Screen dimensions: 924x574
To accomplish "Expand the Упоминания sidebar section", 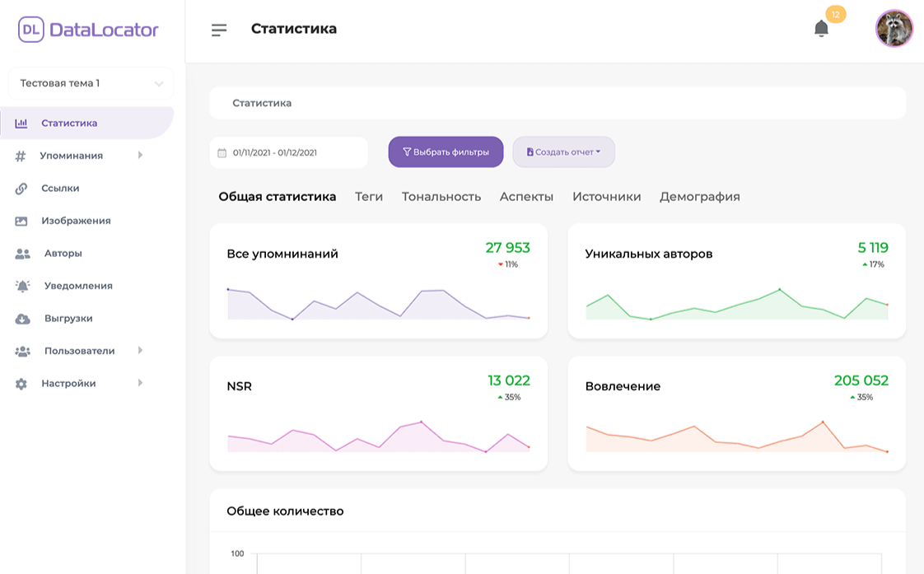I will point(140,156).
